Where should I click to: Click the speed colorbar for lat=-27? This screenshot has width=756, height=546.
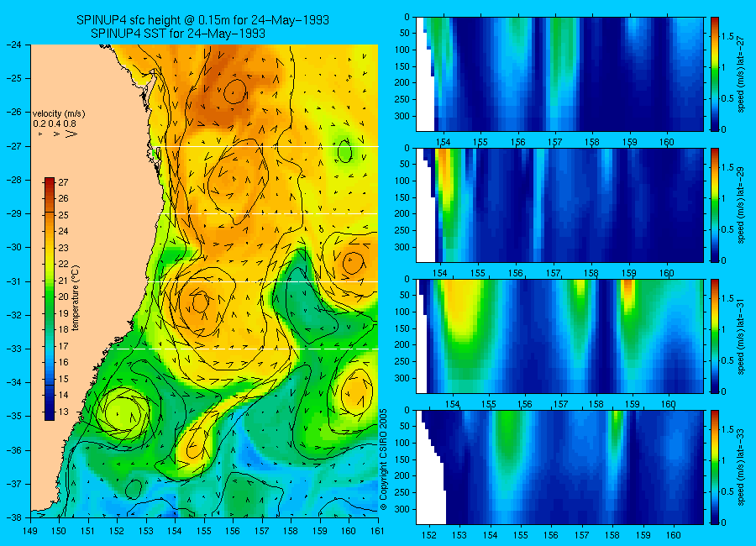714,74
